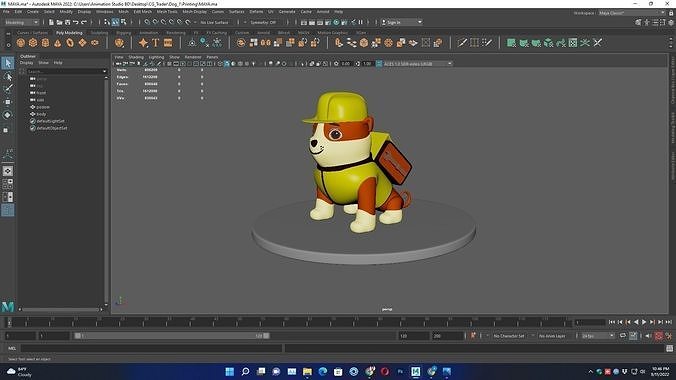676x380 pixels.
Task: Open the Outliner Display menu
Action: (x=26, y=63)
